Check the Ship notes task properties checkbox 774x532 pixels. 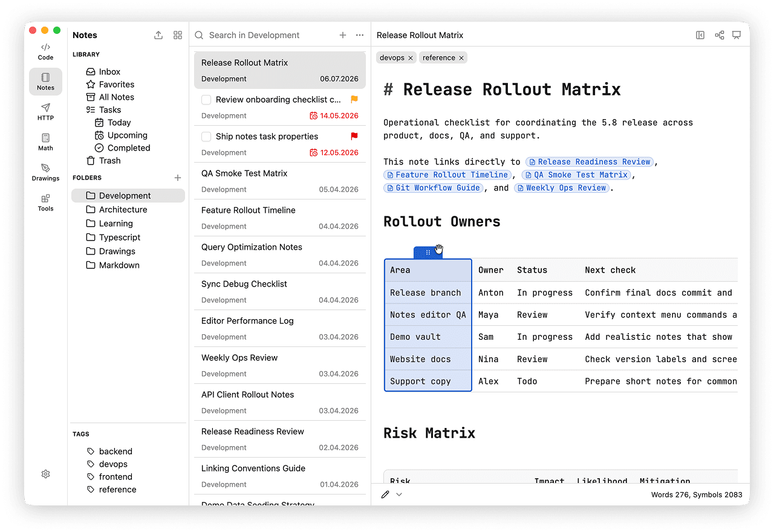(206, 137)
